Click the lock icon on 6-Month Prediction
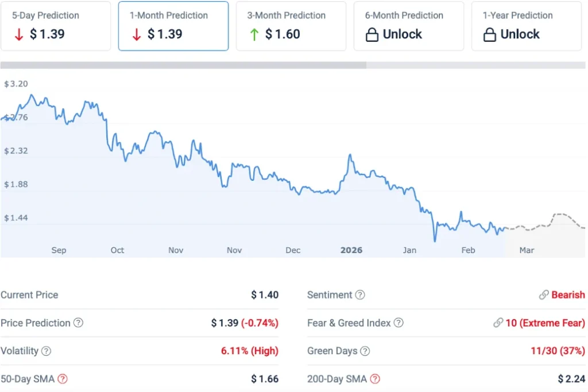The width and height of the screenshot is (588, 392). point(373,34)
